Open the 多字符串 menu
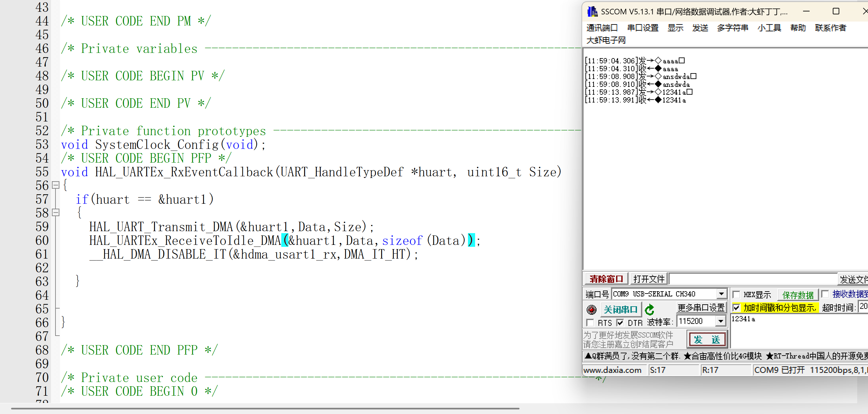868x414 pixels. point(732,28)
